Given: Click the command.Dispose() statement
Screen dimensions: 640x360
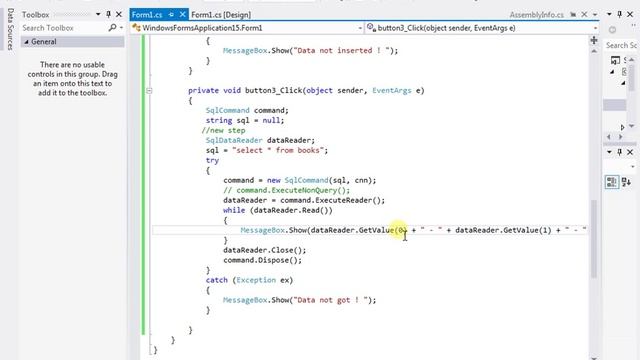Looking at the screenshot, I should click(262, 260).
